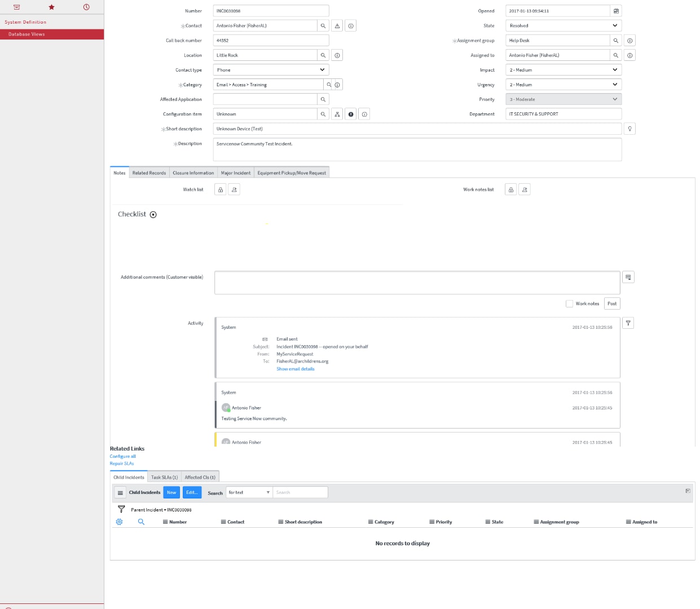Open the history clock icon in sidebar
Screen dimensions: 700x609
(x=86, y=7)
